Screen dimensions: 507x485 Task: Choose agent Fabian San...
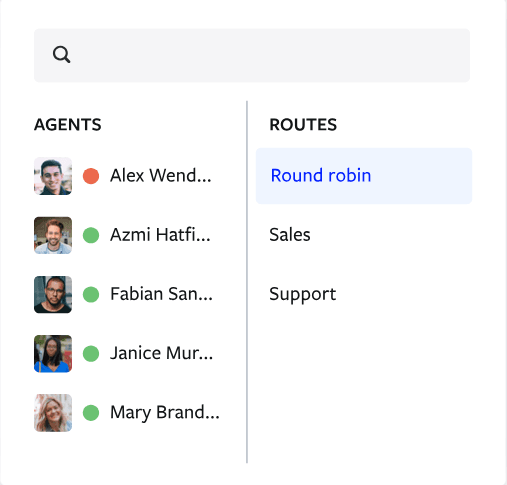click(161, 294)
